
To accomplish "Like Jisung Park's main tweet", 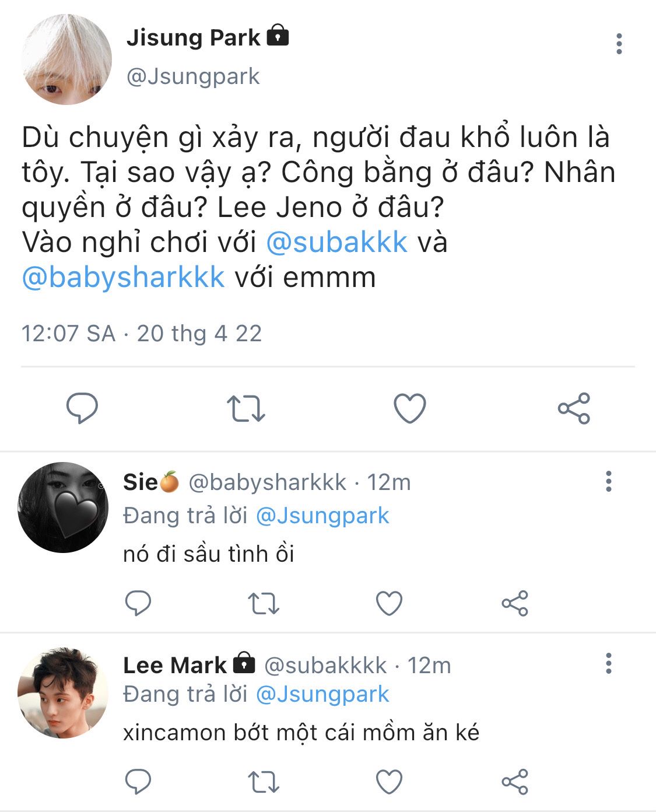I will 410,408.
